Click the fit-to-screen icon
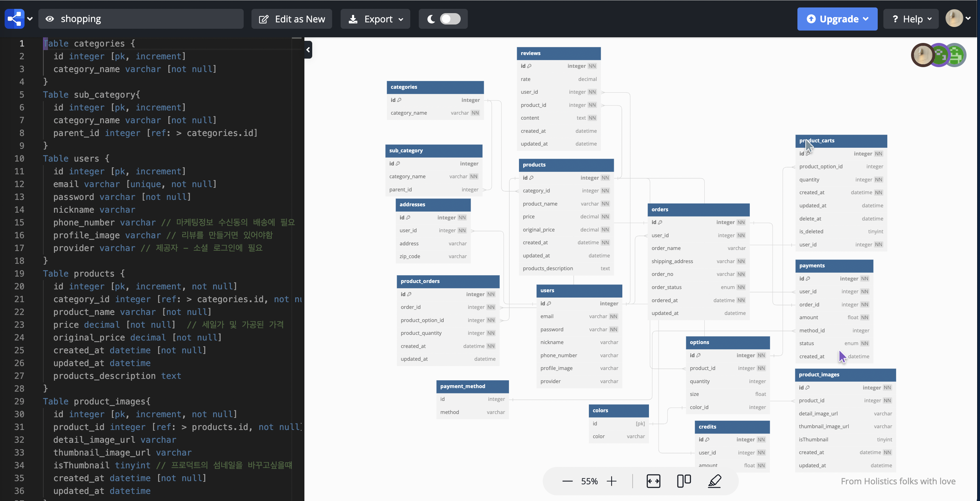The width and height of the screenshot is (980, 501). coord(653,481)
